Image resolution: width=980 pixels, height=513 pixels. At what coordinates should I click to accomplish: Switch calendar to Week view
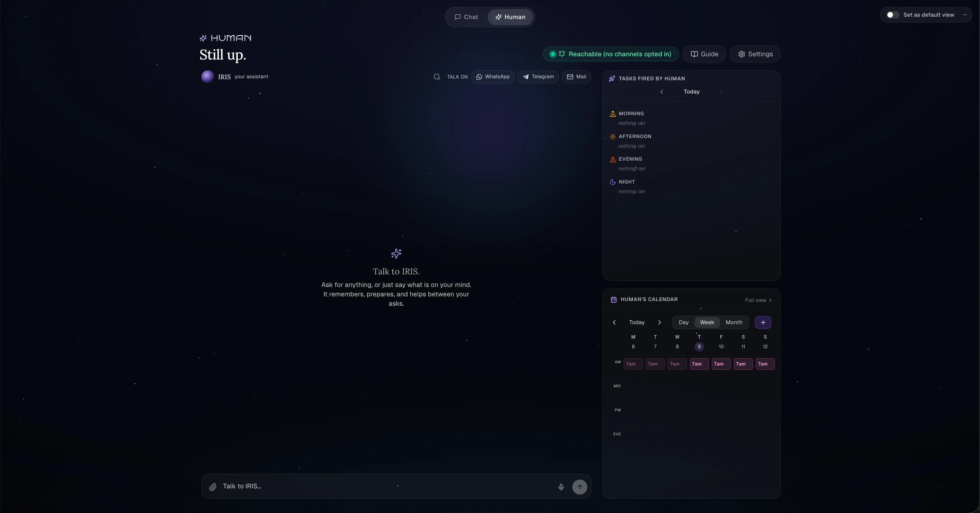click(x=707, y=322)
